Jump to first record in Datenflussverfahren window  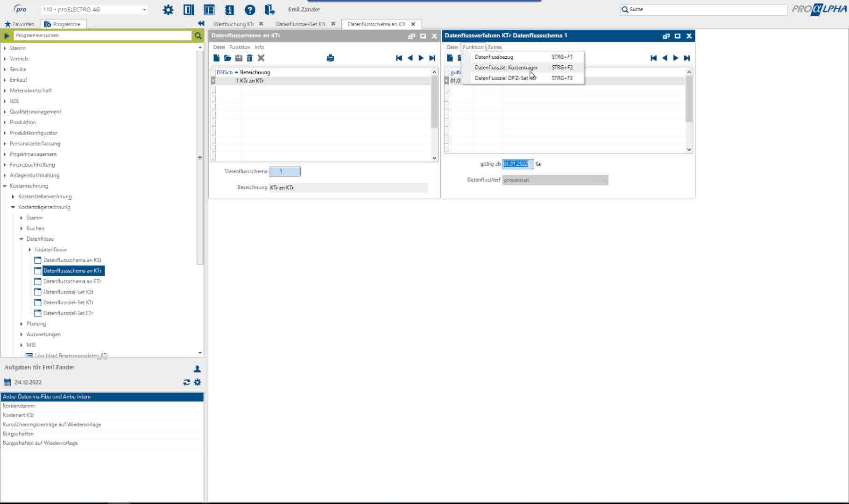(653, 58)
